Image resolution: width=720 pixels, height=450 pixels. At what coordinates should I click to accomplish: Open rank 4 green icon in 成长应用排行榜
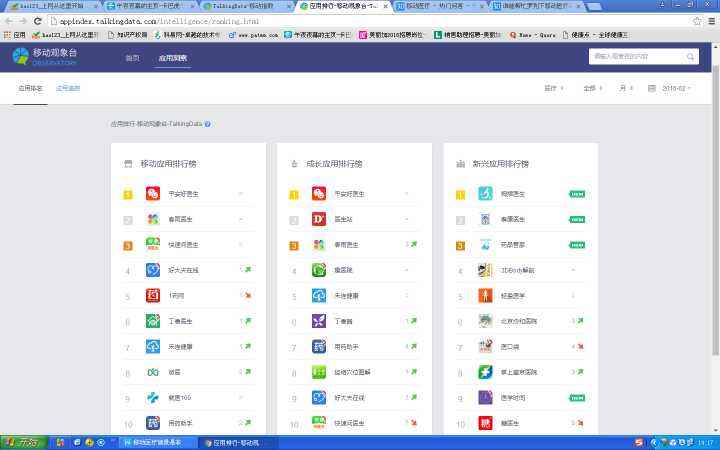[319, 270]
